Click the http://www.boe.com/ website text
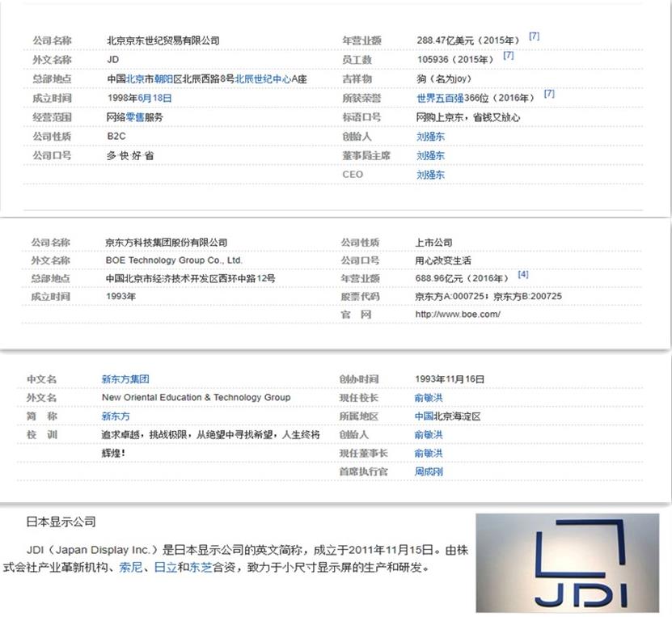 pos(457,315)
